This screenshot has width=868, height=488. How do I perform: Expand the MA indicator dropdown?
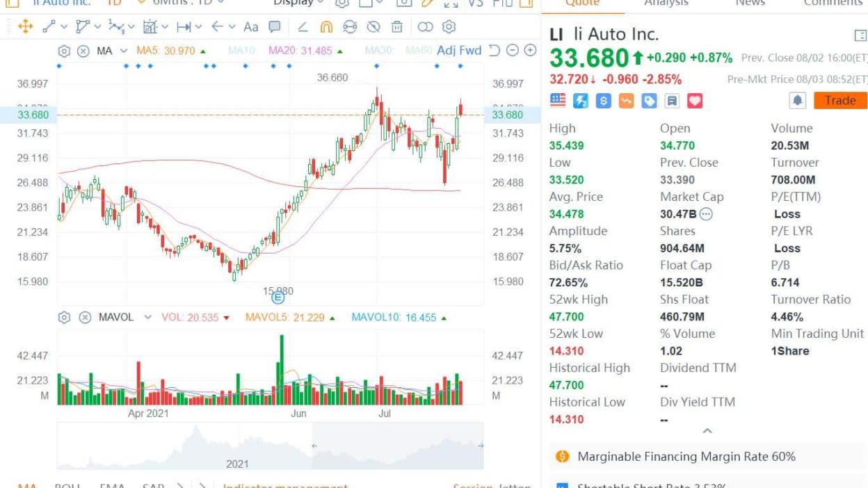(x=124, y=51)
